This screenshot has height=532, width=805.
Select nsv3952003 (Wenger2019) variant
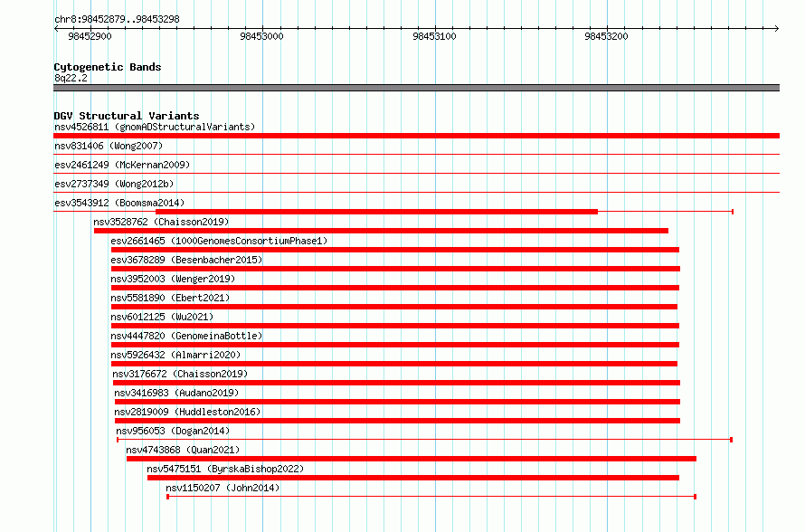173,279
